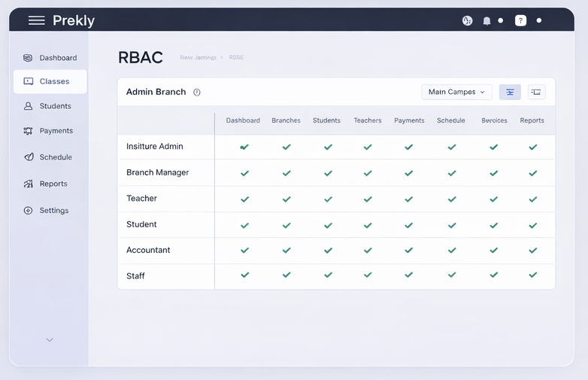The height and width of the screenshot is (380, 588).
Task: Toggle Accountant's Dashboard permission checkmark
Action: coord(244,251)
